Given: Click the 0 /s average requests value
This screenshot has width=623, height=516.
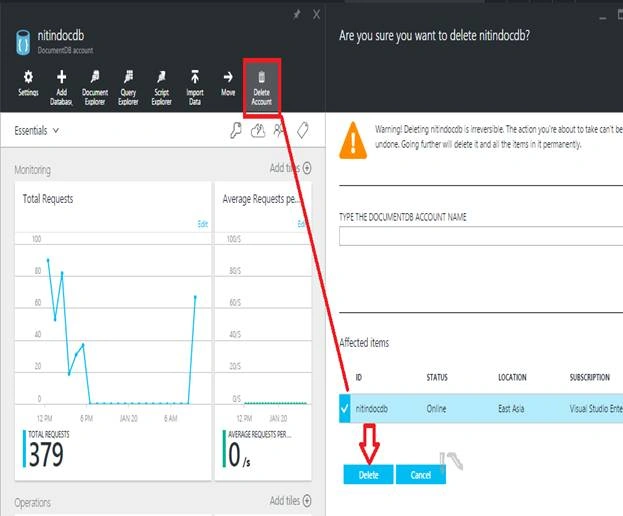Looking at the screenshot, I should 240,455.
